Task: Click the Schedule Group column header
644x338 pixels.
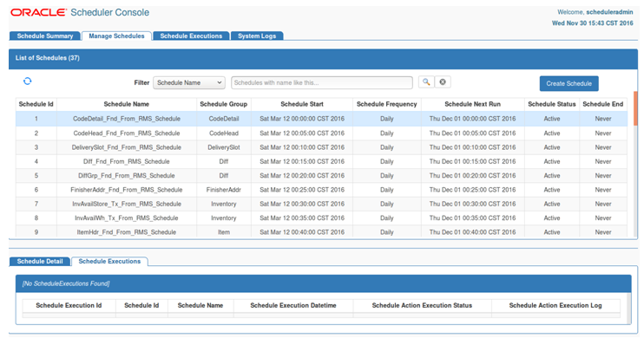Action: pyautogui.click(x=223, y=104)
